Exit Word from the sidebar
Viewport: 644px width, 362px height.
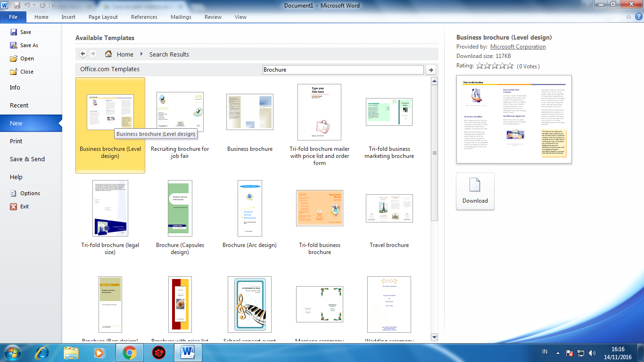19,206
